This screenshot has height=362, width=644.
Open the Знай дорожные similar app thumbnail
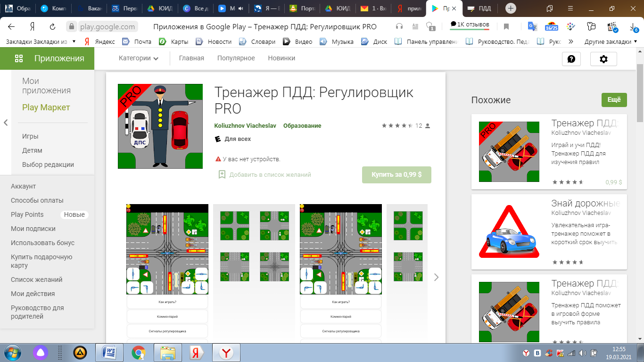pos(509,231)
